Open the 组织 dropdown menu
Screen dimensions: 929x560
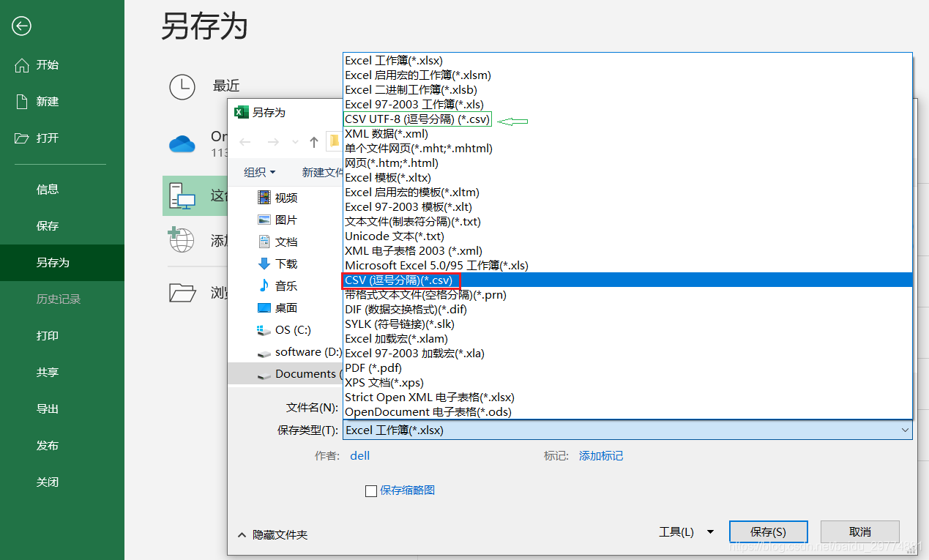click(x=260, y=172)
